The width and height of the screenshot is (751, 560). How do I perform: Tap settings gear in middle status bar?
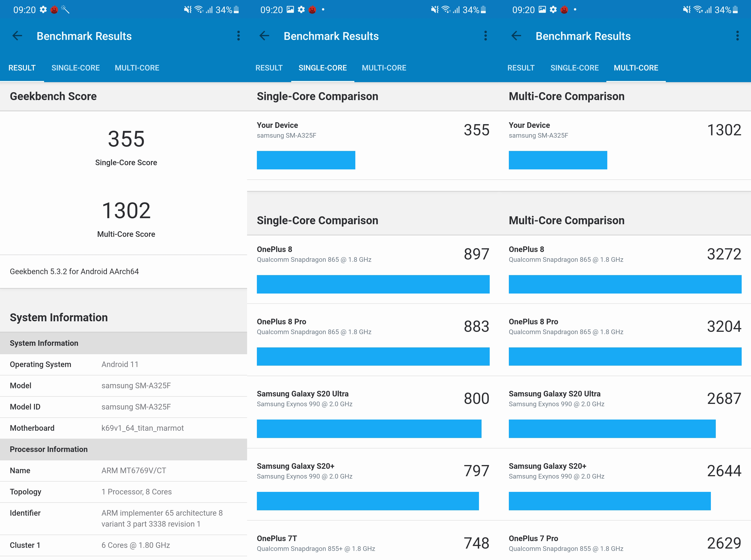point(301,10)
